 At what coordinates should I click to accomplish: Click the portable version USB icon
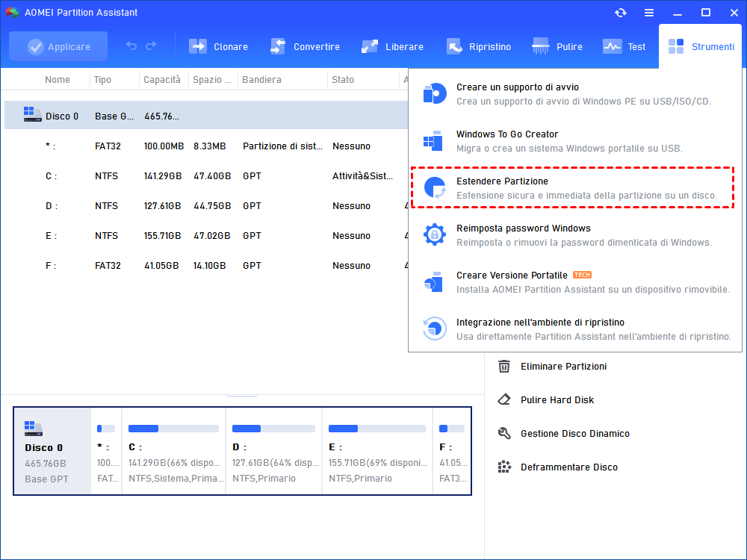click(433, 282)
